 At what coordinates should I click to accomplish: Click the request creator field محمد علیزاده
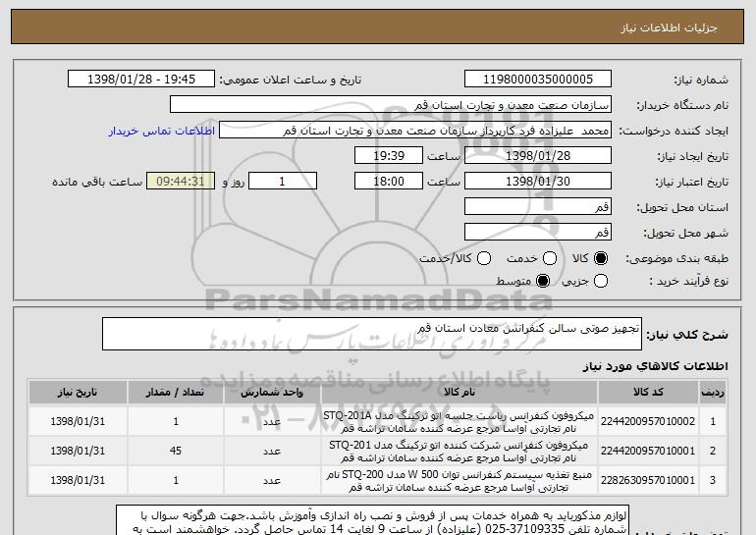[x=415, y=131]
